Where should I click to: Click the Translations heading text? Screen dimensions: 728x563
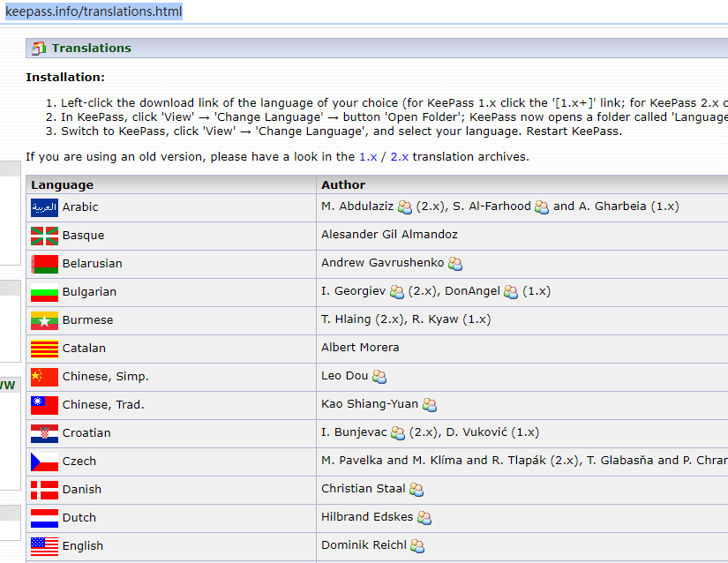click(92, 49)
